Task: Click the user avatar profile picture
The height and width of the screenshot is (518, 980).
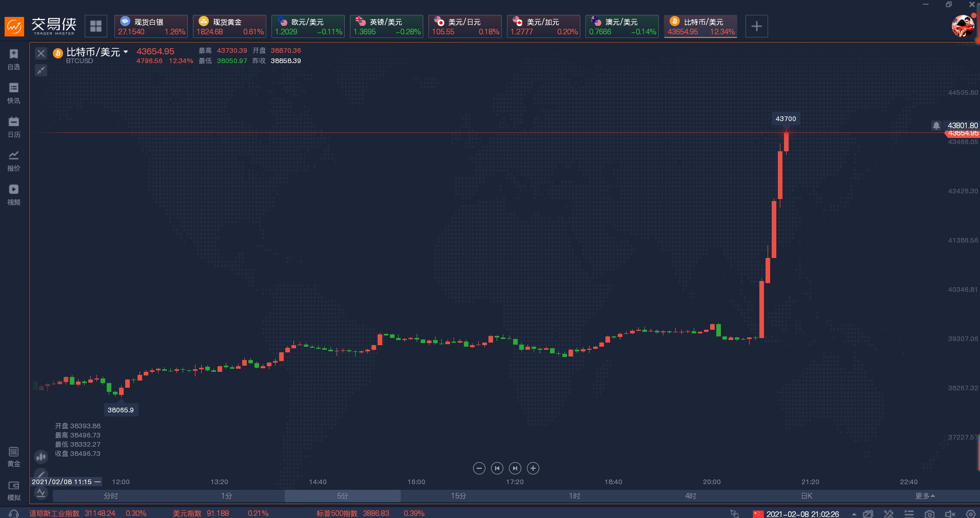Action: (963, 26)
